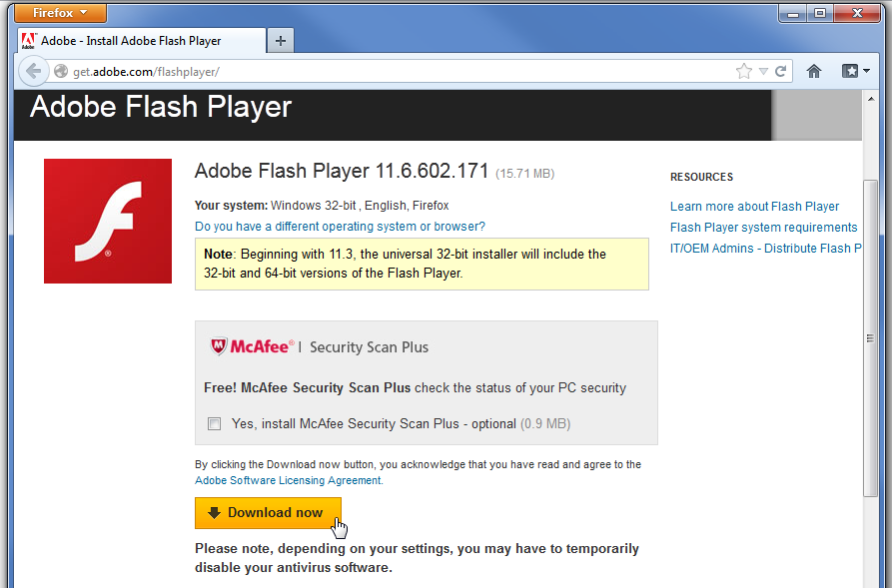Open the URL history dropdown arrow
Screen dimensions: 892x588
[763, 71]
